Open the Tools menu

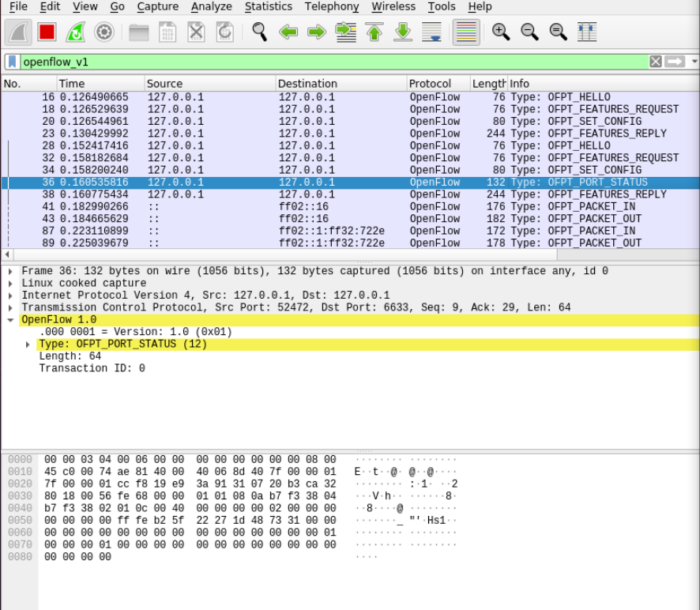tap(442, 6)
